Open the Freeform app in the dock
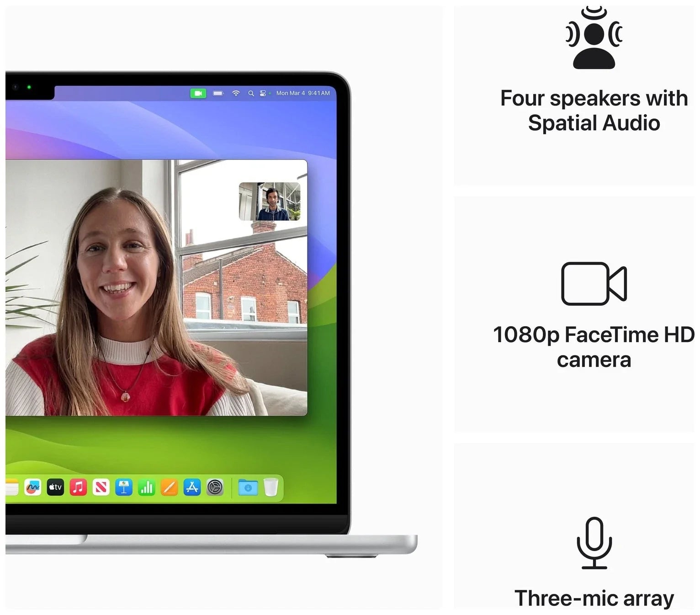 coord(32,488)
